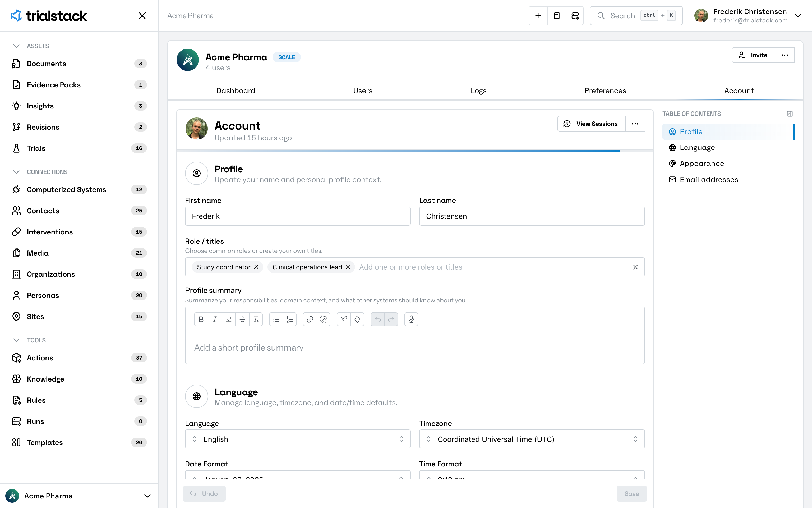
Task: Switch to the Logs tab
Action: [x=478, y=91]
